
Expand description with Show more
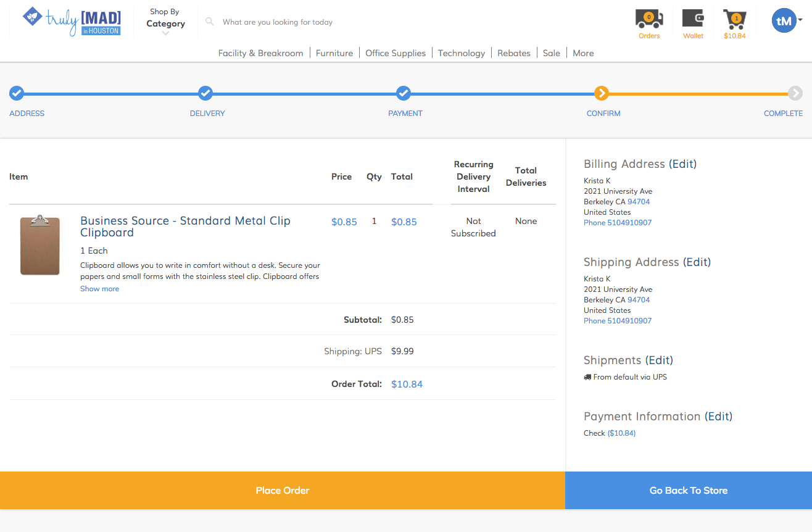(99, 289)
